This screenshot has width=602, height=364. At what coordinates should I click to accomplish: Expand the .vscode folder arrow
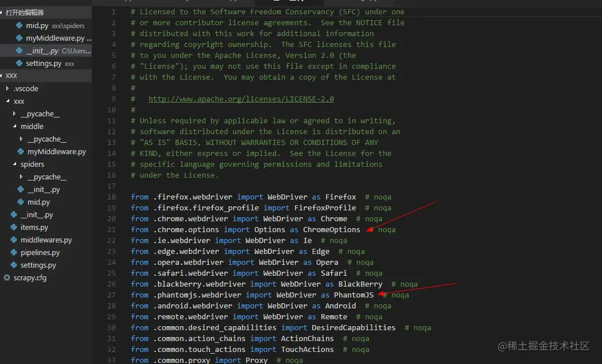7,88
